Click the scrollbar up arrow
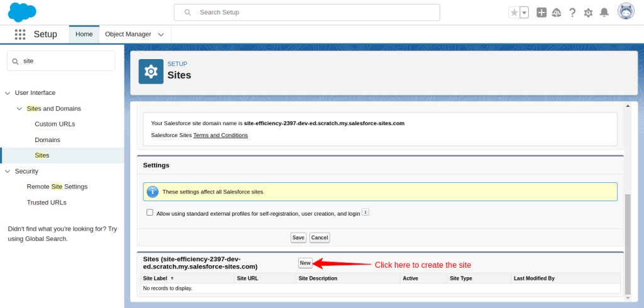The image size is (644, 308). [628, 106]
